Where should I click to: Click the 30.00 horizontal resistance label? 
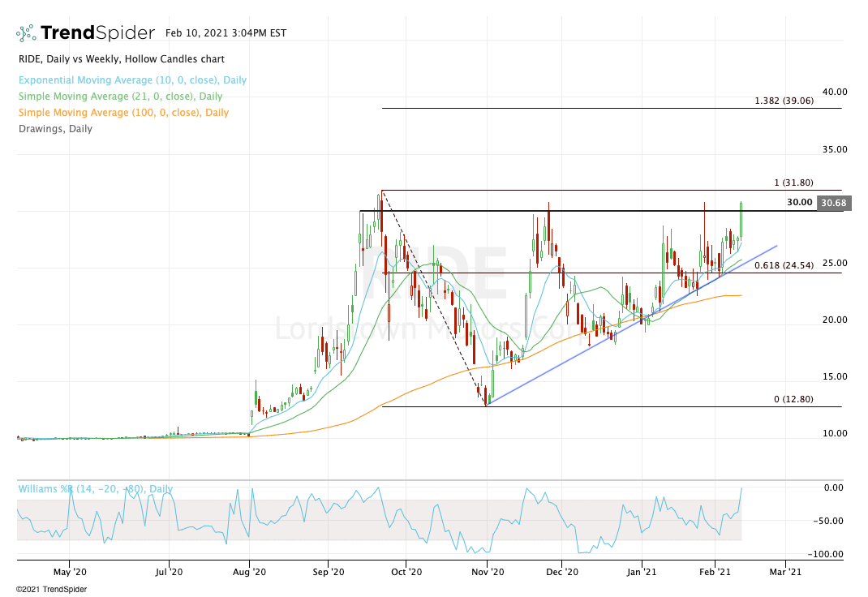(x=800, y=203)
